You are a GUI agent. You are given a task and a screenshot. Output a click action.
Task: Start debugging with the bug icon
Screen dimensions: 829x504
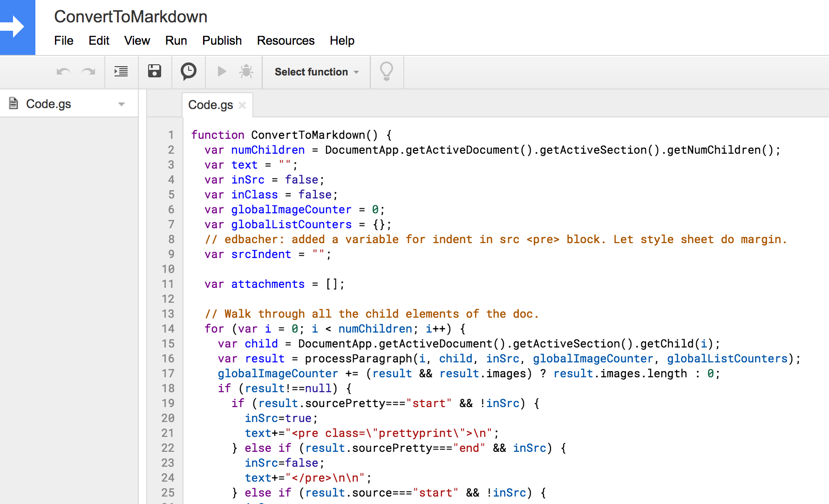pos(246,71)
